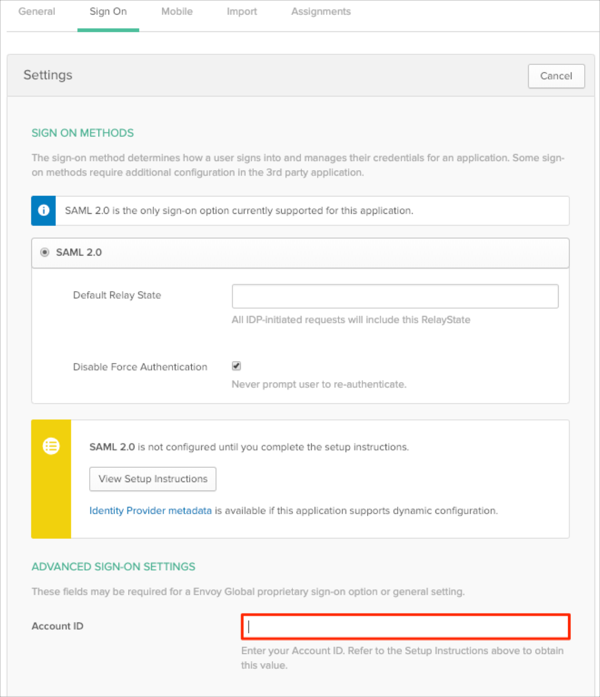Click the Disable Force Authentication label text

pyautogui.click(x=140, y=367)
